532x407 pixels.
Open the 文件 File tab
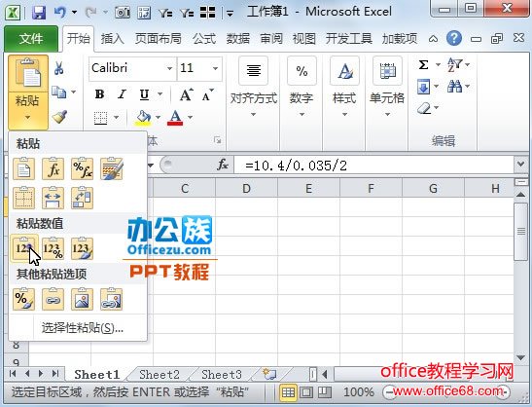(x=31, y=39)
